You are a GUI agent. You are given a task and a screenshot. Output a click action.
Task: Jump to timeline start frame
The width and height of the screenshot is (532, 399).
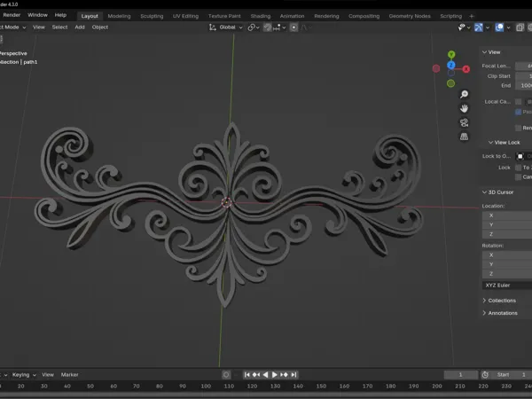click(247, 374)
